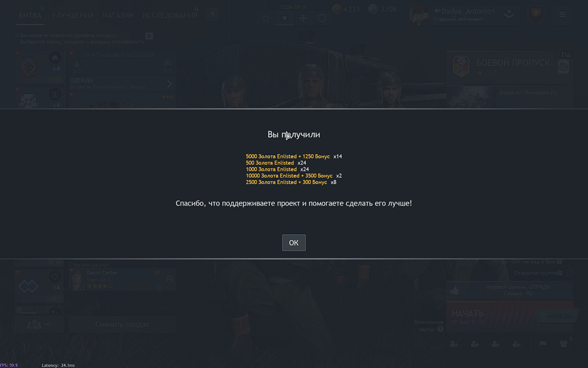Select the German cross faction icon
The width and height of the screenshot is (588, 368).
pyautogui.click(x=303, y=18)
